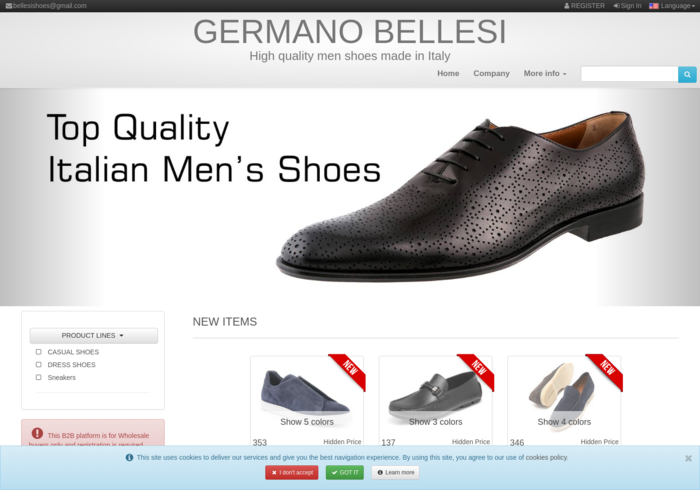Click the US flag language icon
The image size is (700, 490).
654,6
